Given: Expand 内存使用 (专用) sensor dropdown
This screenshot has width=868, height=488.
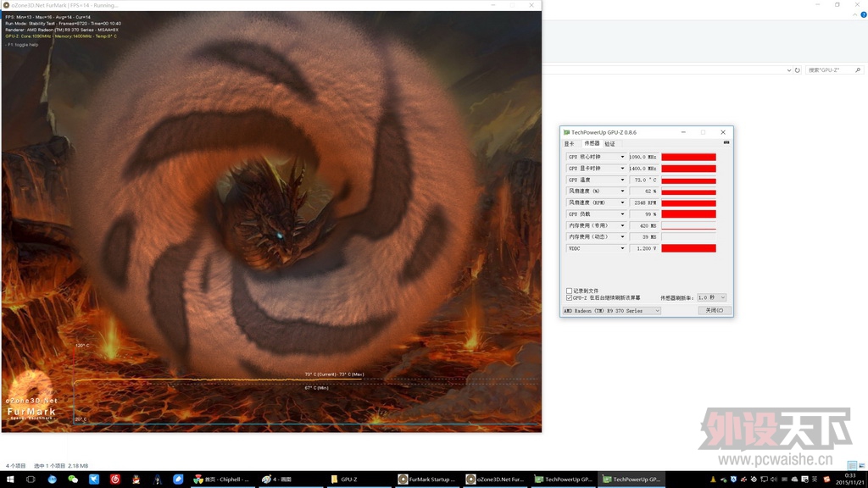Looking at the screenshot, I should (x=622, y=225).
